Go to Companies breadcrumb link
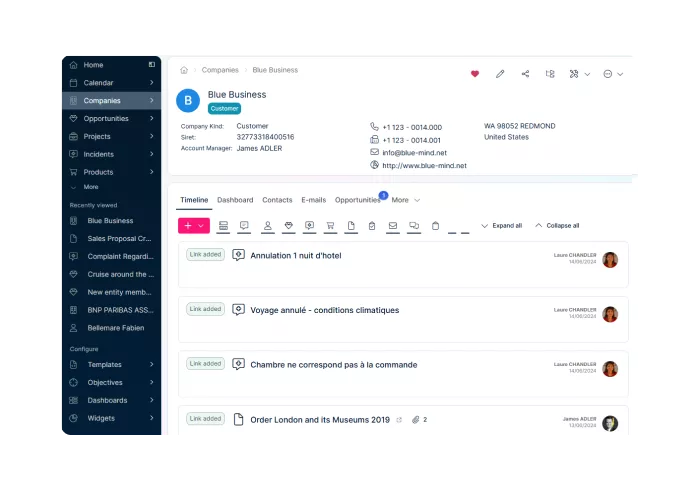Viewport: 700px width, 490px height. pyautogui.click(x=220, y=70)
